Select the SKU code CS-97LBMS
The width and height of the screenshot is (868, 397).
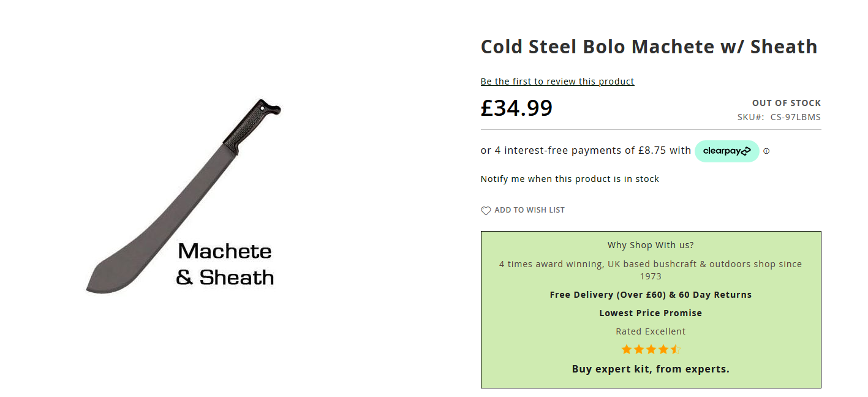pos(796,117)
